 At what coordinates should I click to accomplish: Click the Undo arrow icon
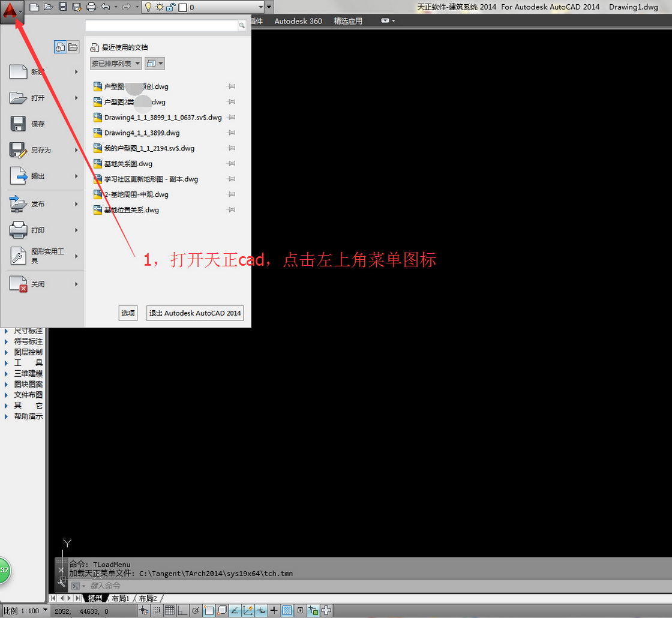tap(106, 7)
